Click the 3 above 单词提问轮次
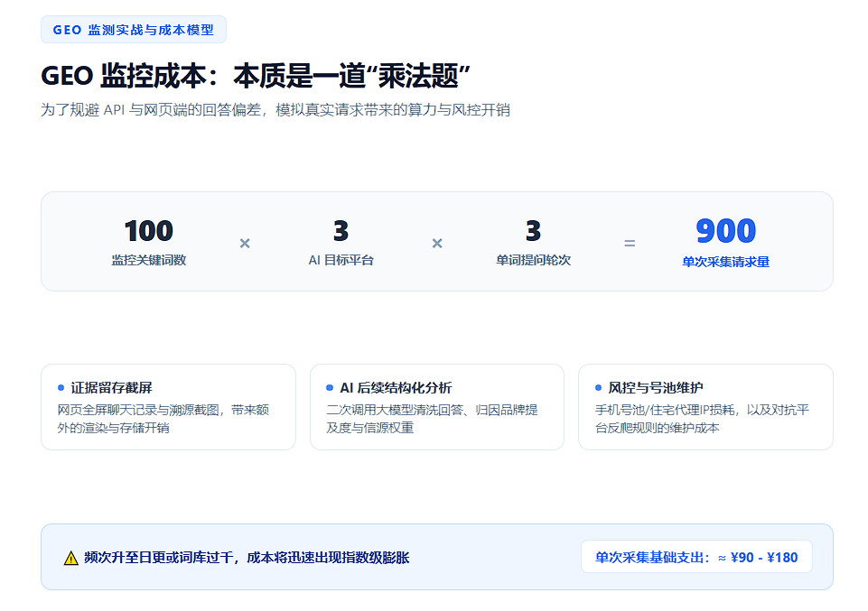The height and width of the screenshot is (611, 868). click(533, 231)
